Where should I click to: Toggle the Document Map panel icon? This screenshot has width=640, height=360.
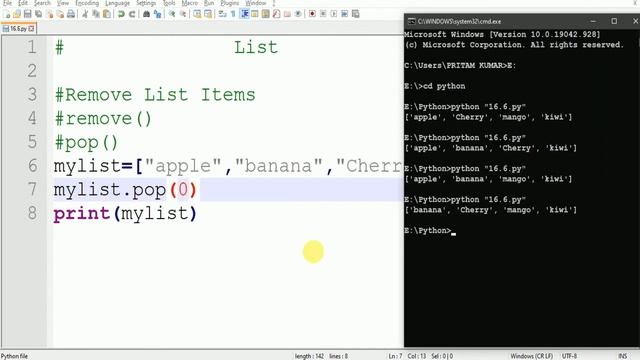coord(265,14)
